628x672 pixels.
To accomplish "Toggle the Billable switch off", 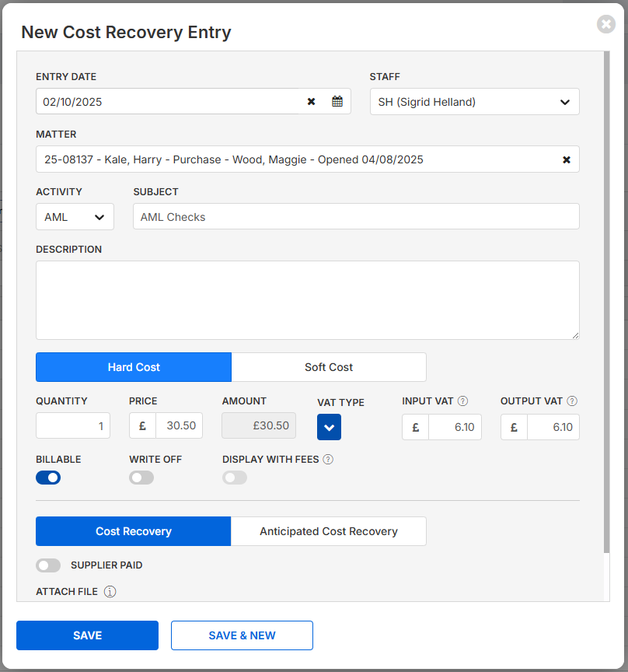I will pyautogui.click(x=48, y=478).
